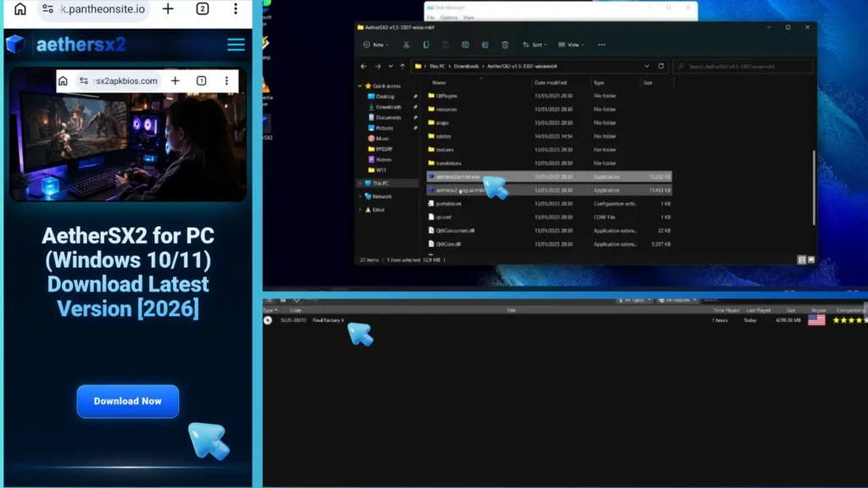Screen dimensions: 868x488
Task: Click Downloads in the breadcrumb path
Action: (x=466, y=66)
